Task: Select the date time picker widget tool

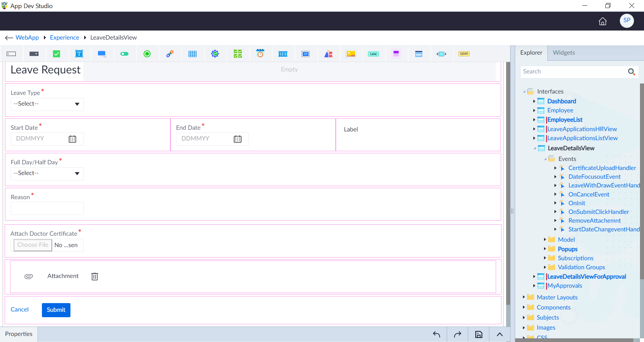Action: (x=260, y=54)
